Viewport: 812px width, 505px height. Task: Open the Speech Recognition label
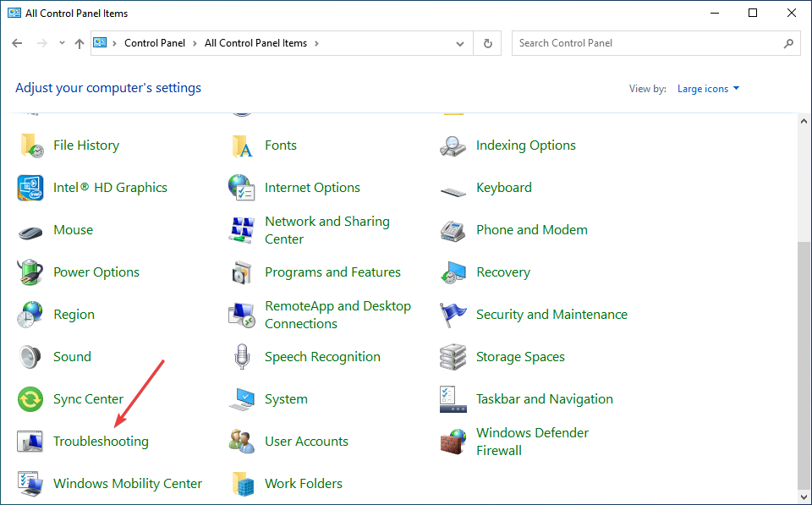[x=322, y=357]
